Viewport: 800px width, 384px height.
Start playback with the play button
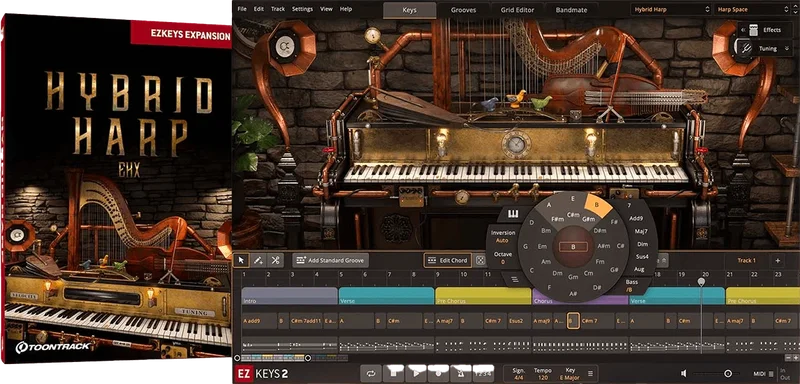(416, 374)
